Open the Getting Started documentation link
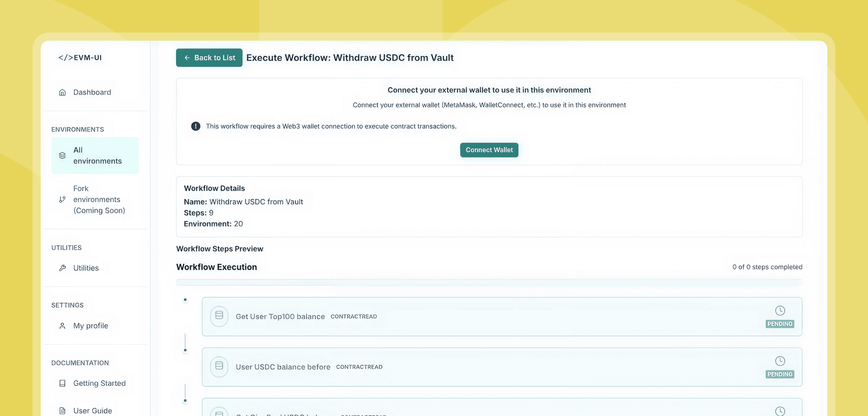Viewport: 868px width, 416px height. click(x=99, y=383)
